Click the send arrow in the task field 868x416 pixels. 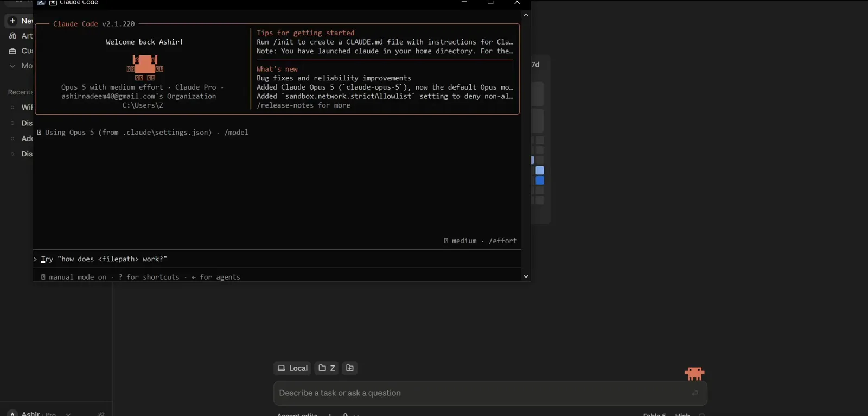(695, 393)
